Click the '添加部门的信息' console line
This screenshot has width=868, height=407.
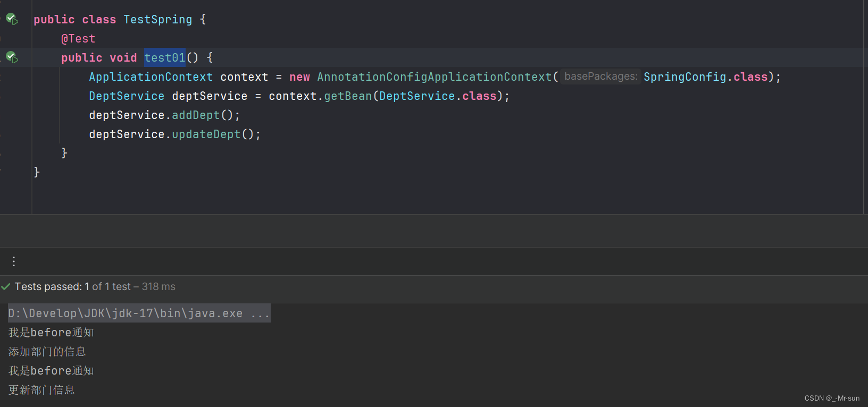(x=47, y=352)
